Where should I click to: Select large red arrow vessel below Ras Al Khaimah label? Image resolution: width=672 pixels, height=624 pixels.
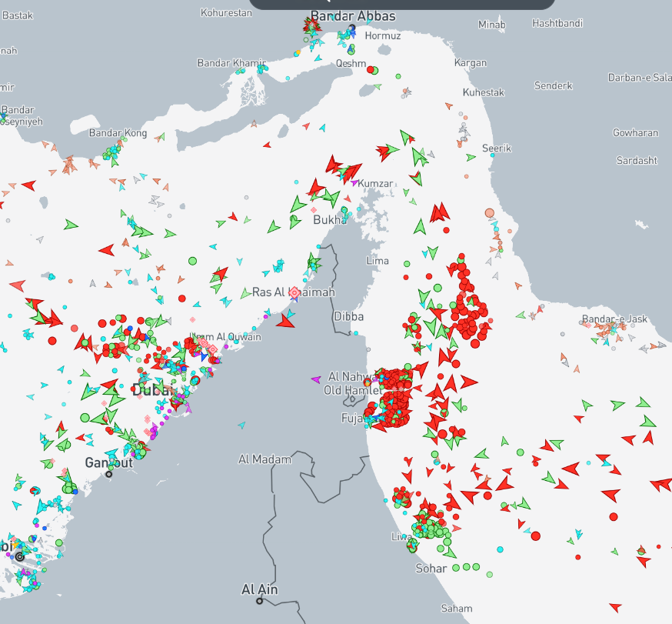pyautogui.click(x=285, y=321)
